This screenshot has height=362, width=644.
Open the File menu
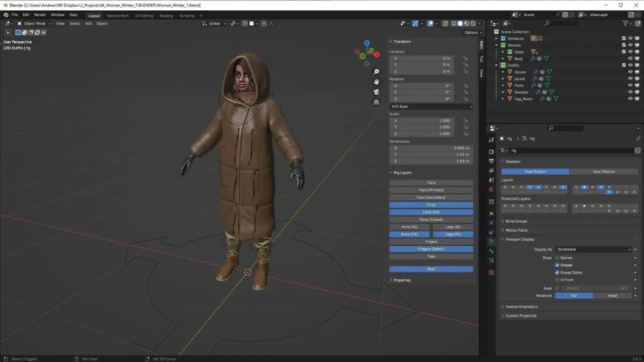[x=14, y=15]
